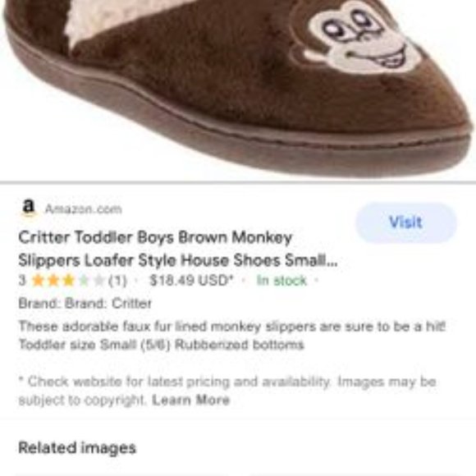Click the Check website for latest pricing disclaimer
The image size is (476, 476).
[x=227, y=391]
